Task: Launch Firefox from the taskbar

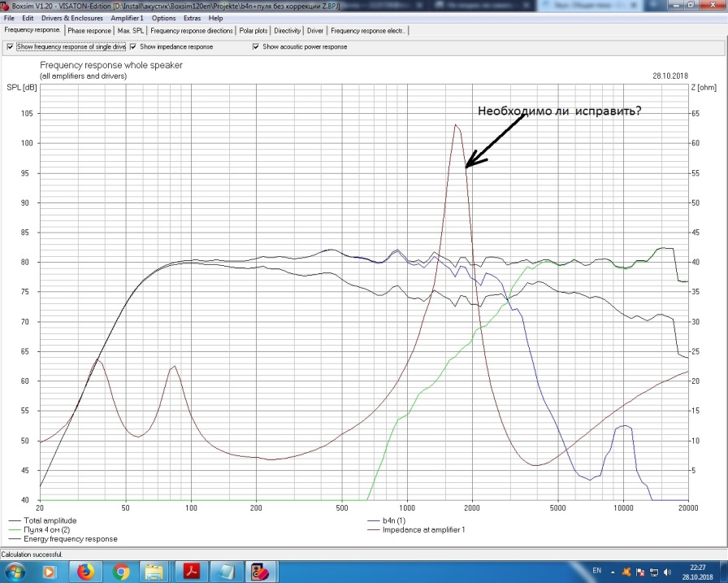Action: [84, 572]
